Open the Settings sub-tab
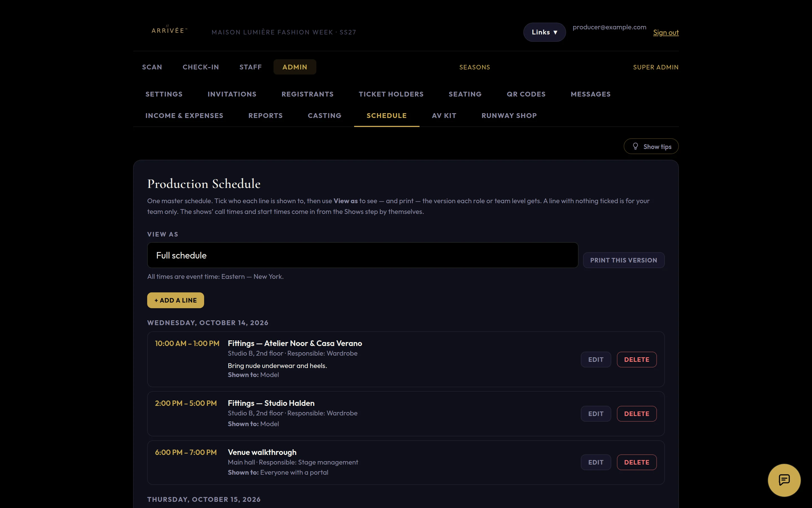This screenshot has width=812, height=508. click(x=164, y=94)
